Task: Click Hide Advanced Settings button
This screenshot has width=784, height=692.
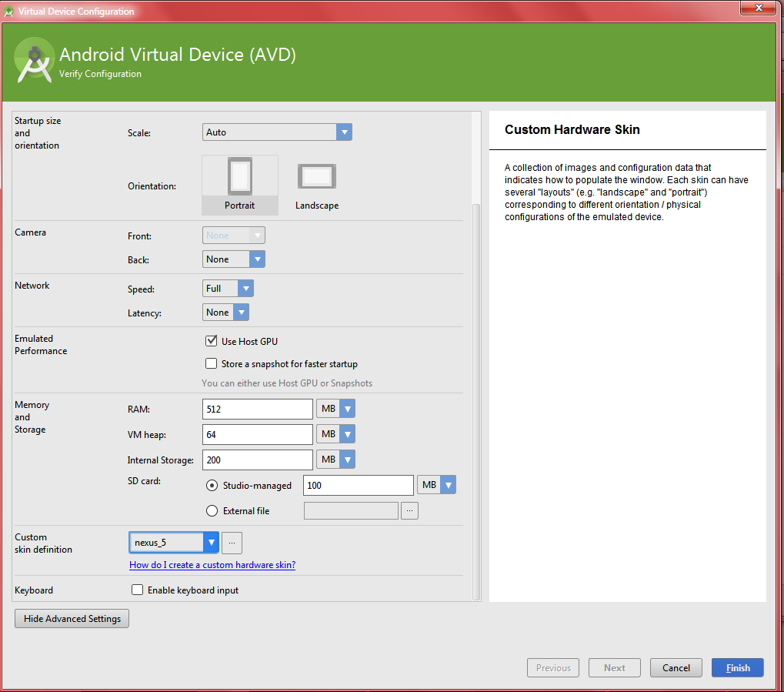Action: click(x=72, y=618)
